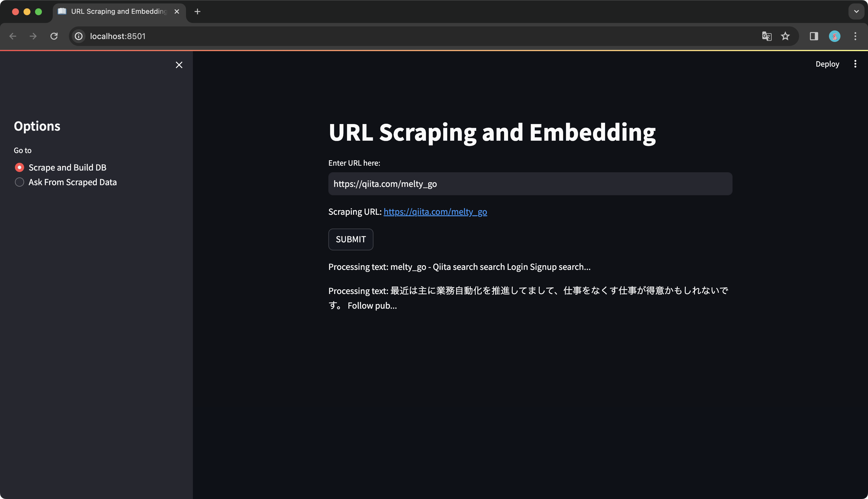Click the forward navigation arrow

(33, 36)
